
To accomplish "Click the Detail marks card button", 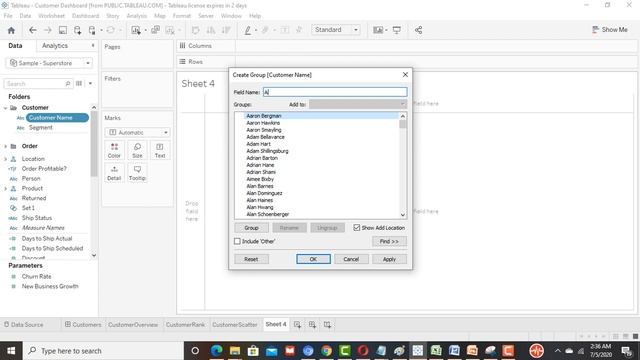I will click(114, 173).
